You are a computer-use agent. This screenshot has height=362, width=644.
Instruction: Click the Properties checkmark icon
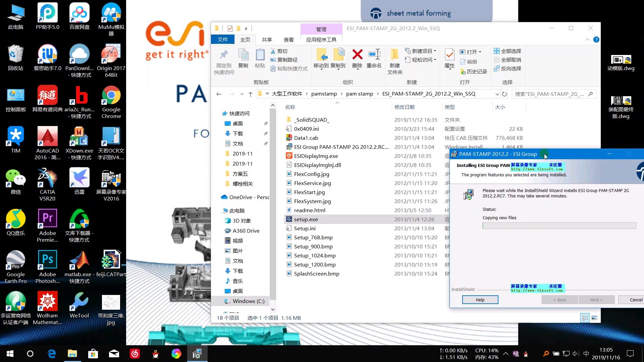pos(449,55)
